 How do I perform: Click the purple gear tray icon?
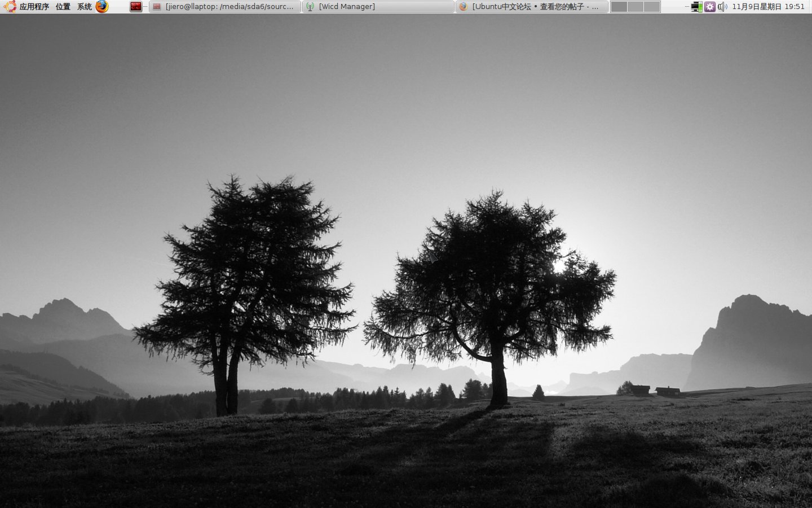(710, 7)
